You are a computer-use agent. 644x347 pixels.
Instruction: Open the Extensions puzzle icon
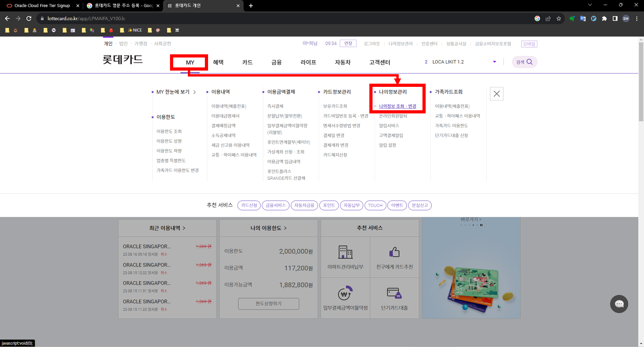[604, 18]
